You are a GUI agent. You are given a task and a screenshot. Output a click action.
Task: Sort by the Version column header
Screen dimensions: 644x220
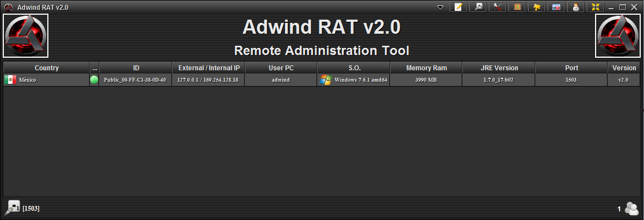624,68
